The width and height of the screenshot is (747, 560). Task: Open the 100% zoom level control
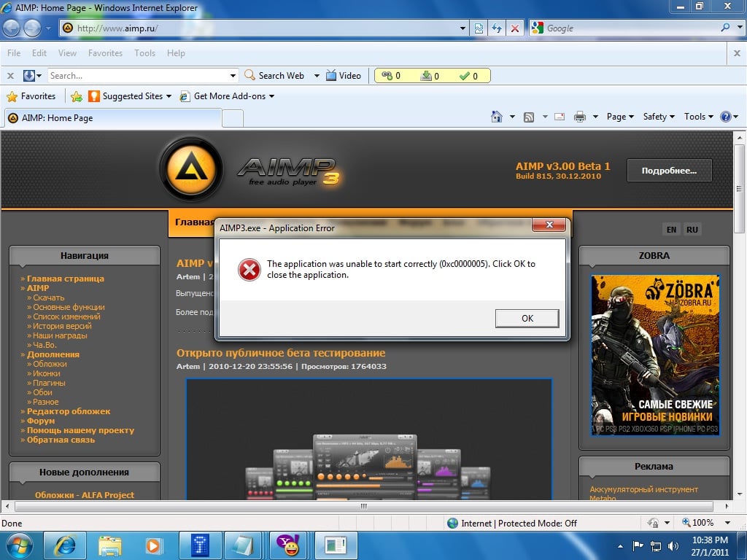[706, 523]
